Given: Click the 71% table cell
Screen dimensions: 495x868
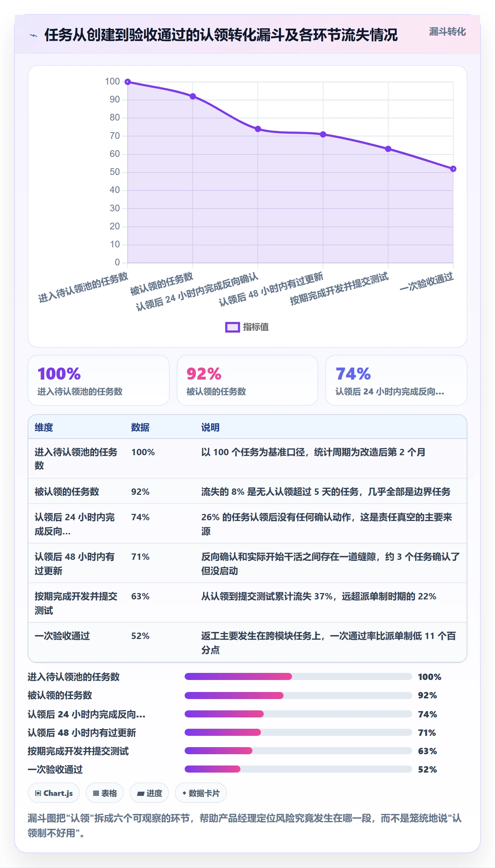Looking at the screenshot, I should [x=140, y=557].
